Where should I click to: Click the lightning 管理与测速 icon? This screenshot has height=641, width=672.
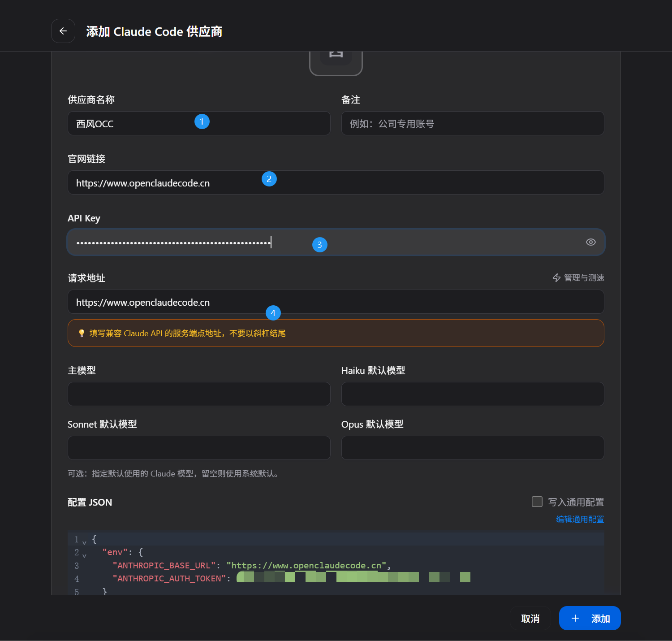556,278
